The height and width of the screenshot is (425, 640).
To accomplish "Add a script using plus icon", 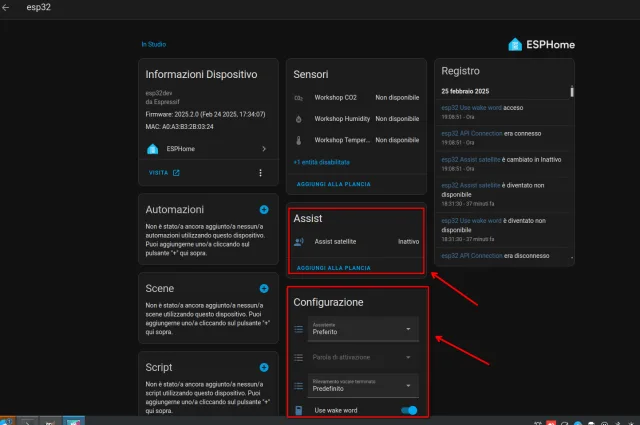I will click(264, 367).
